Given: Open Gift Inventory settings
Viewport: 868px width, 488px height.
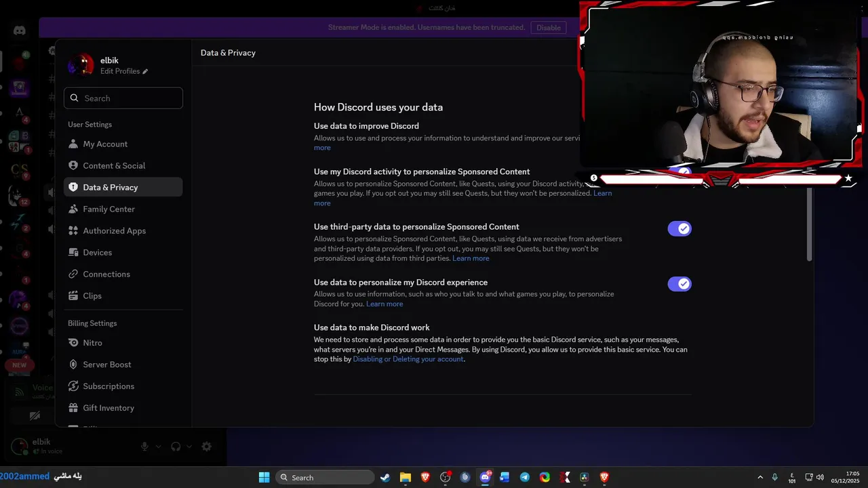Looking at the screenshot, I should [x=123, y=407].
